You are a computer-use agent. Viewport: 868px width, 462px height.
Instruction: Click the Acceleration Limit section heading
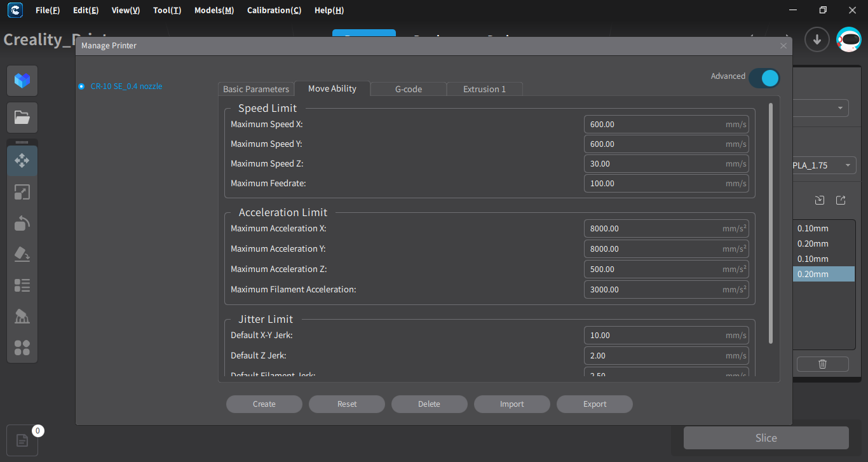coord(283,213)
